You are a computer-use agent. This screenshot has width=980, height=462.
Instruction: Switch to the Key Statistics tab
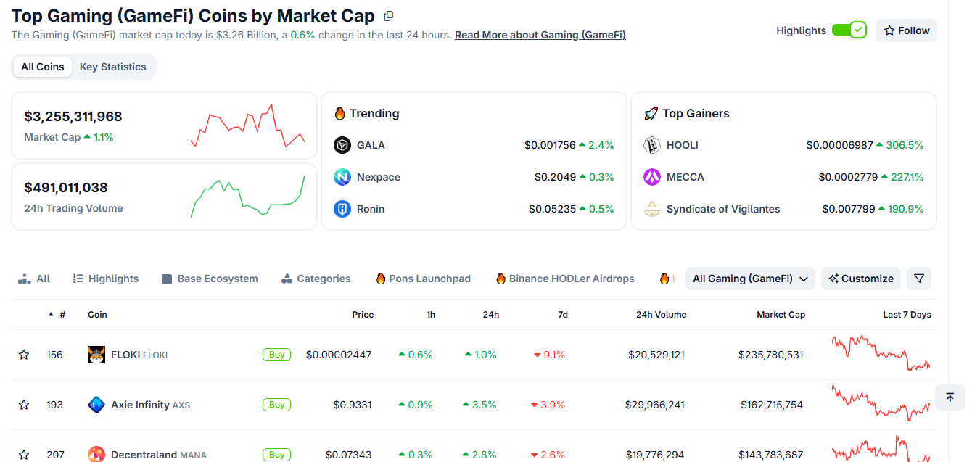(113, 67)
